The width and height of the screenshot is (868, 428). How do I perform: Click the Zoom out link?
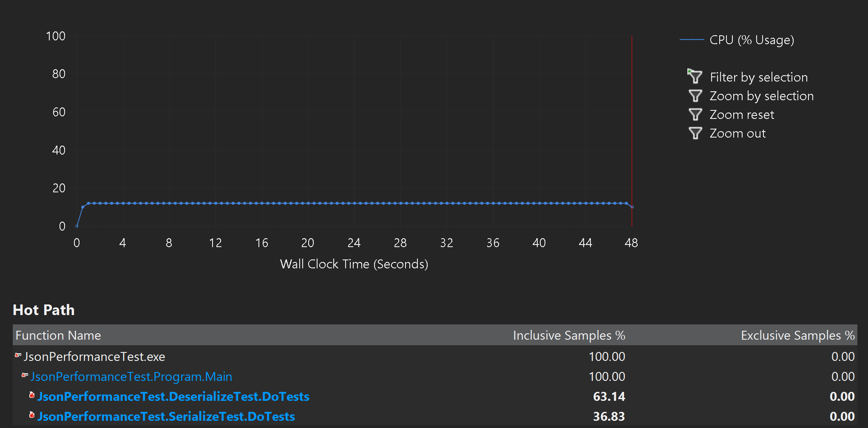point(738,133)
